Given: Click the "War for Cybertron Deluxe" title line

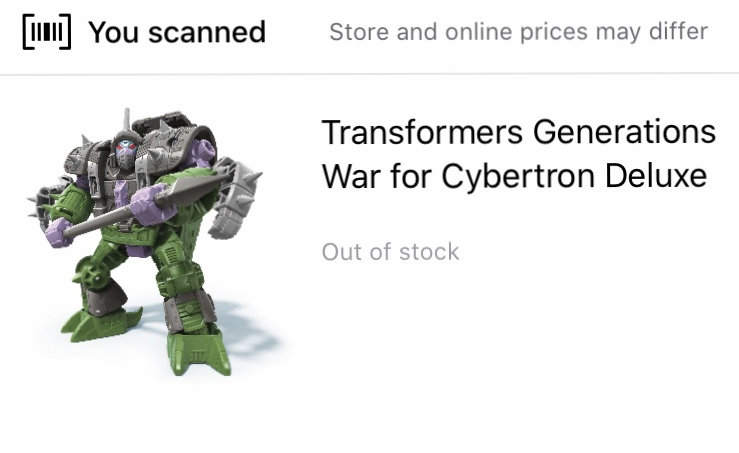Looking at the screenshot, I should click(514, 176).
